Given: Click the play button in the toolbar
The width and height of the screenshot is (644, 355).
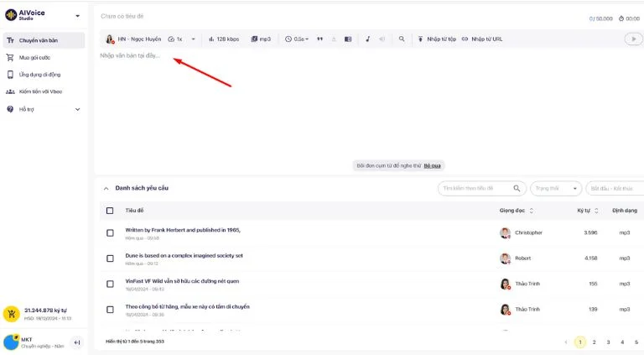Looking at the screenshot, I should [633, 39].
